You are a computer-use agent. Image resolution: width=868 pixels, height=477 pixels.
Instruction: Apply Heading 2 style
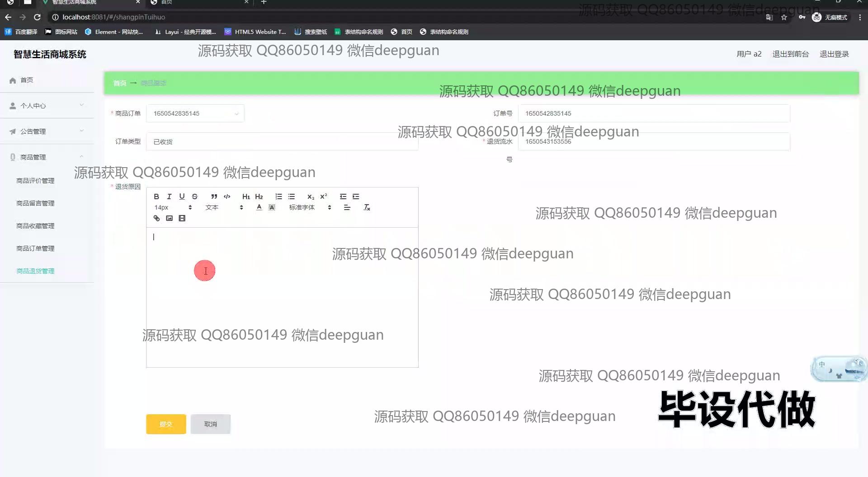coord(259,196)
